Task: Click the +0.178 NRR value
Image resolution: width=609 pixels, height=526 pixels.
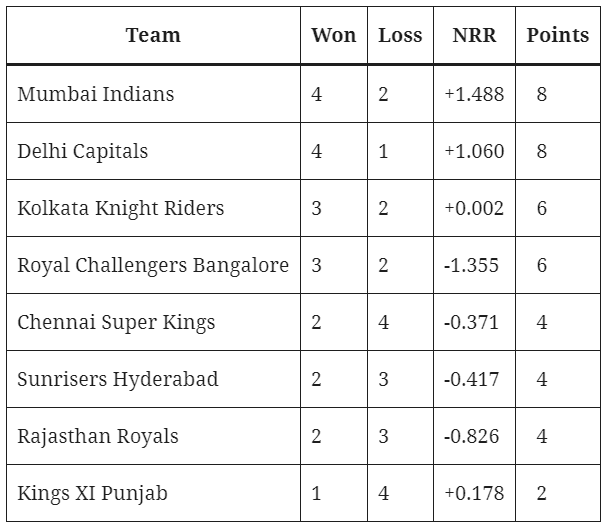Action: point(474,493)
